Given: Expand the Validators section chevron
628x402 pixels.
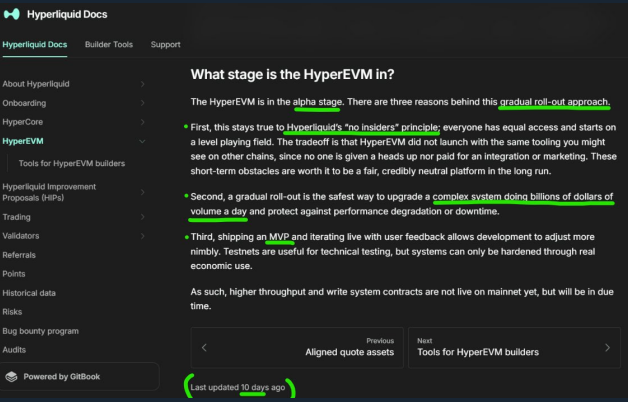Looking at the screenshot, I should point(143,236).
